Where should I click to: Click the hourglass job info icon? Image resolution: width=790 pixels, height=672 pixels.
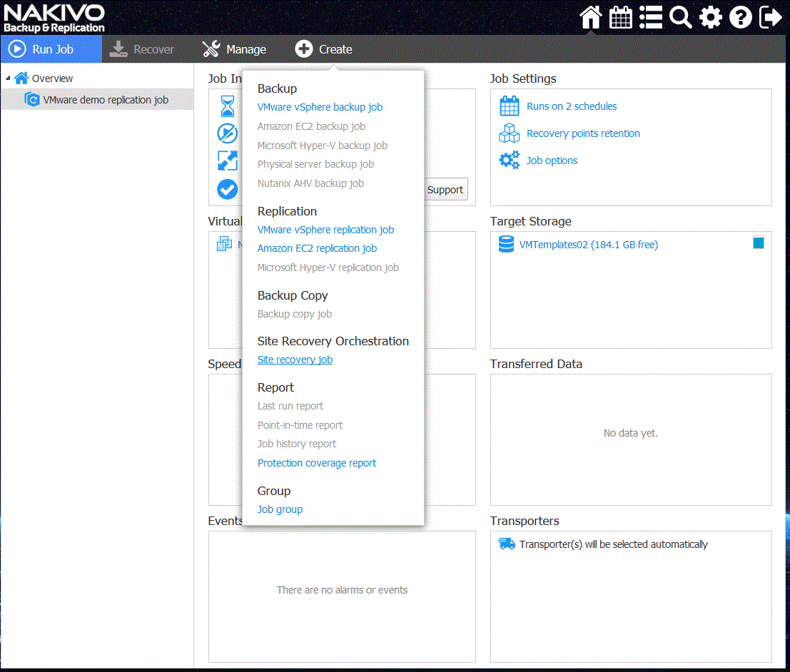[228, 106]
